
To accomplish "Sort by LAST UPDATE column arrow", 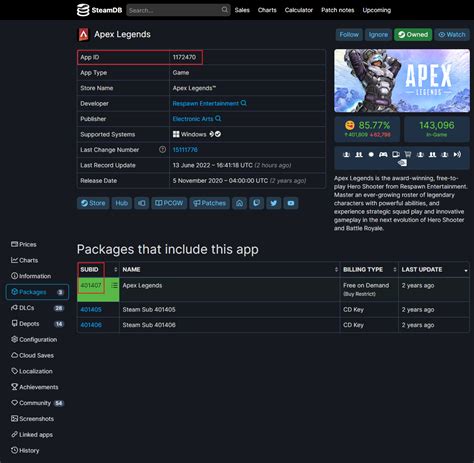I will (x=466, y=270).
